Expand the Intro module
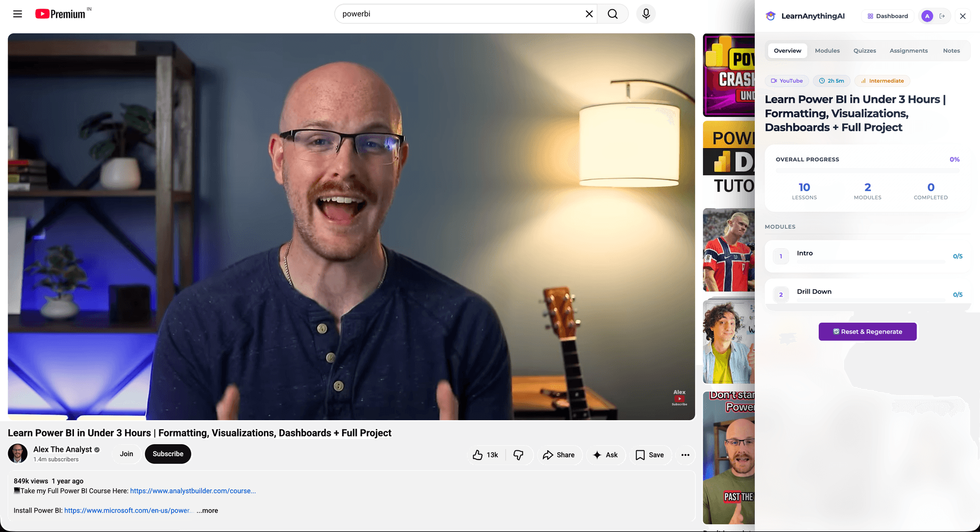The height and width of the screenshot is (532, 980). coord(867,256)
